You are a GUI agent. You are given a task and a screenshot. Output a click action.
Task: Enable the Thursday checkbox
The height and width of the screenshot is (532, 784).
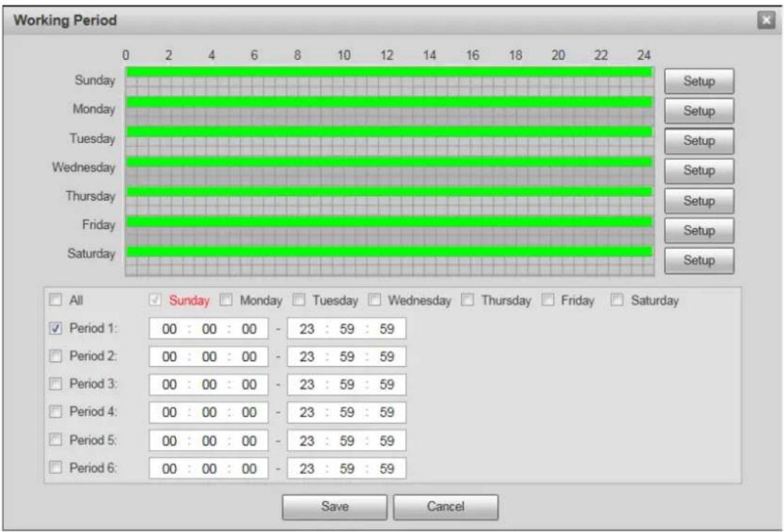[x=468, y=300]
